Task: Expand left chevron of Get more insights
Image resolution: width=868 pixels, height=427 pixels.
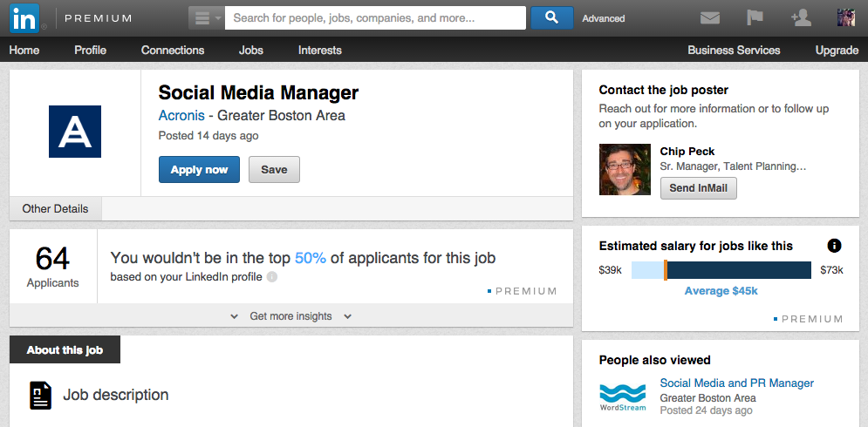Action: pyautogui.click(x=234, y=316)
